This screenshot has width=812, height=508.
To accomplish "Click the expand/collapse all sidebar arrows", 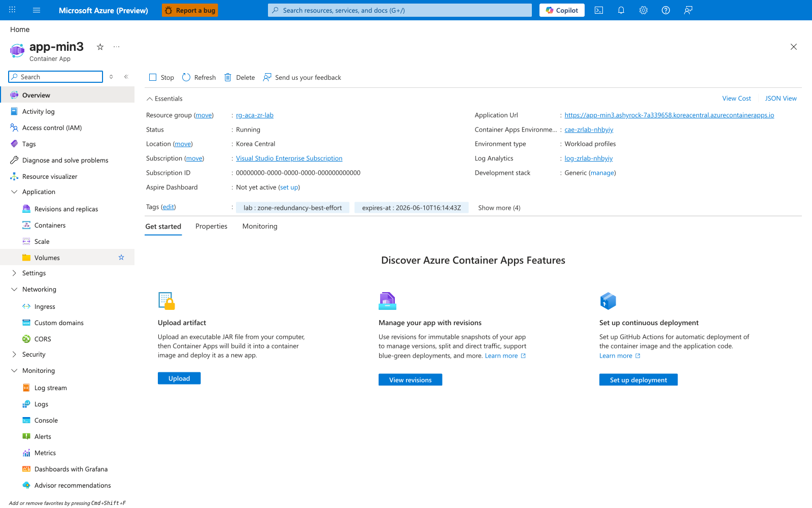I will pos(111,77).
